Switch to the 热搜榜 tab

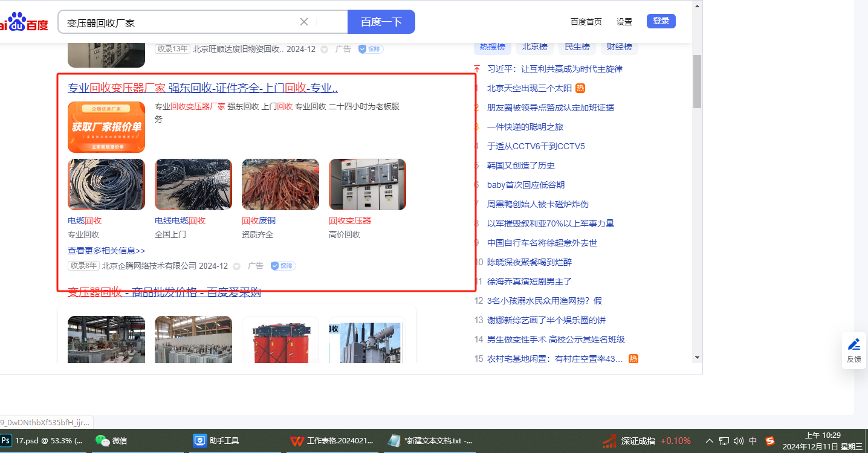tap(492, 47)
